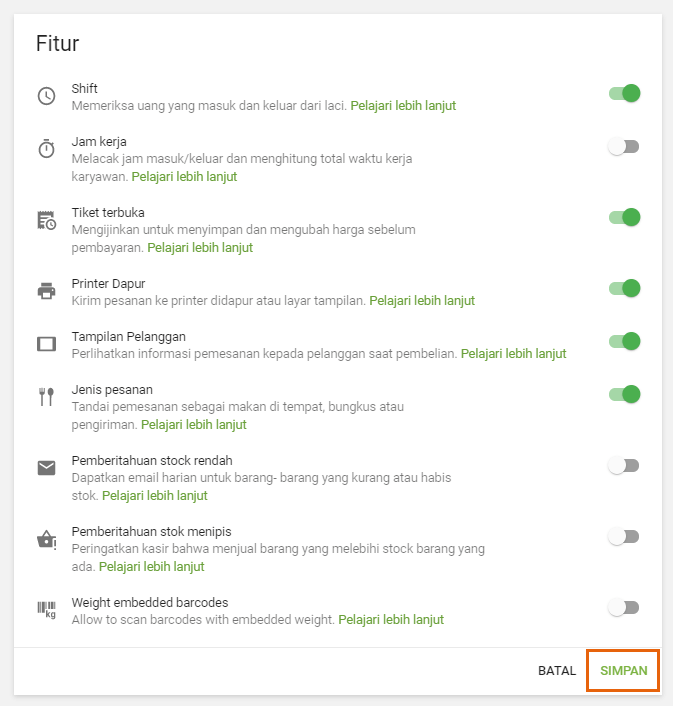Click the Jam kerja stopwatch icon
The width and height of the screenshot is (673, 706).
(46, 149)
